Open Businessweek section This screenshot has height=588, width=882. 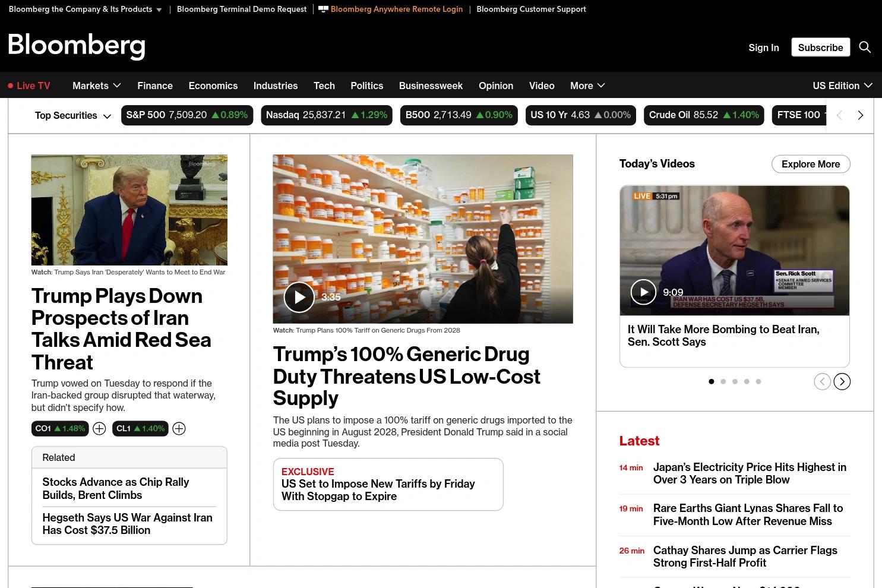(431, 86)
